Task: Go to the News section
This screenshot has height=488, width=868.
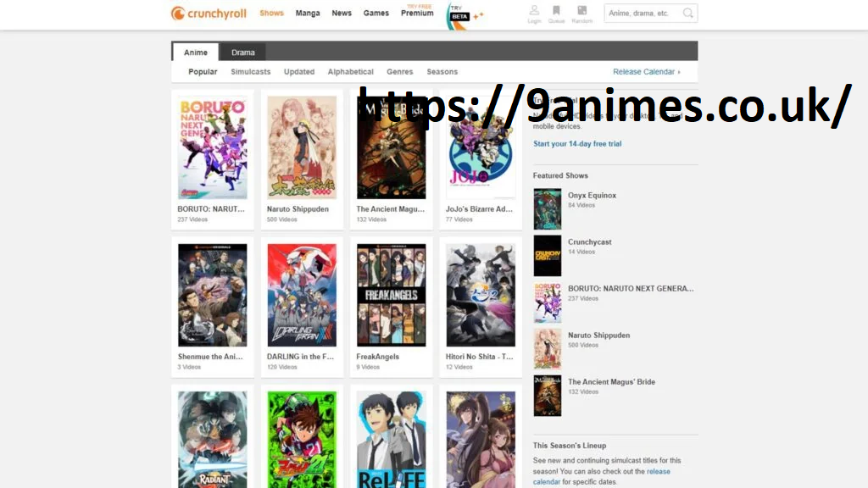Action: [x=342, y=13]
